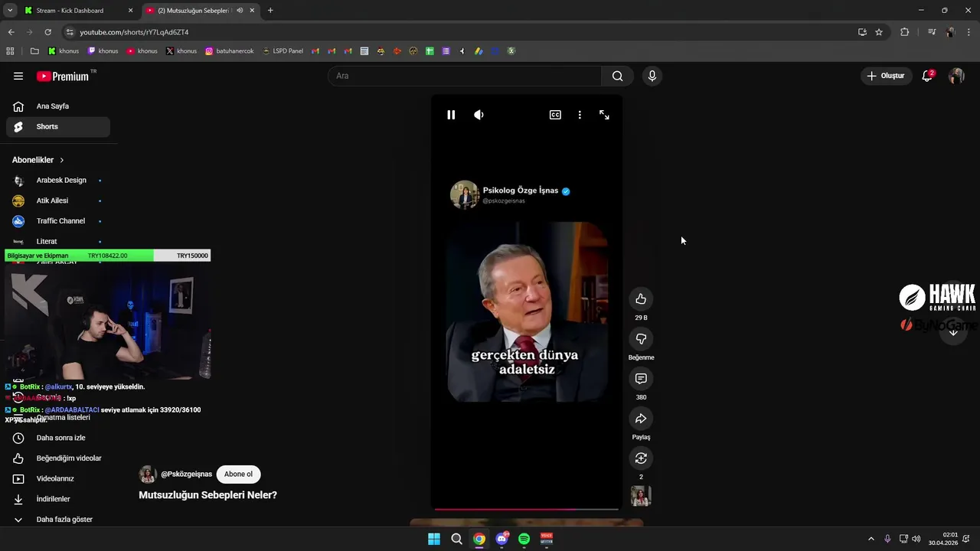980x551 pixels.
Task: Open Chrome's three-dot menu
Action: (x=969, y=32)
